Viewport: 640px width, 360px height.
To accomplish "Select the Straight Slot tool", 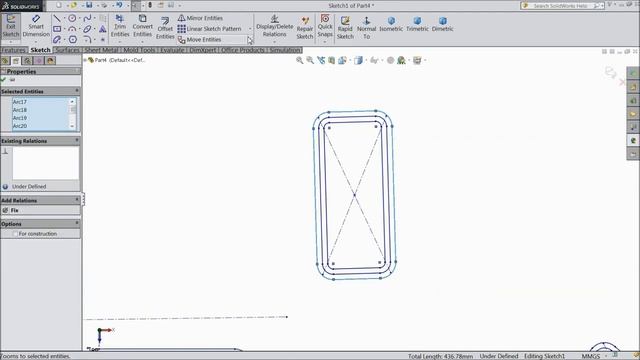I will 57,40.
